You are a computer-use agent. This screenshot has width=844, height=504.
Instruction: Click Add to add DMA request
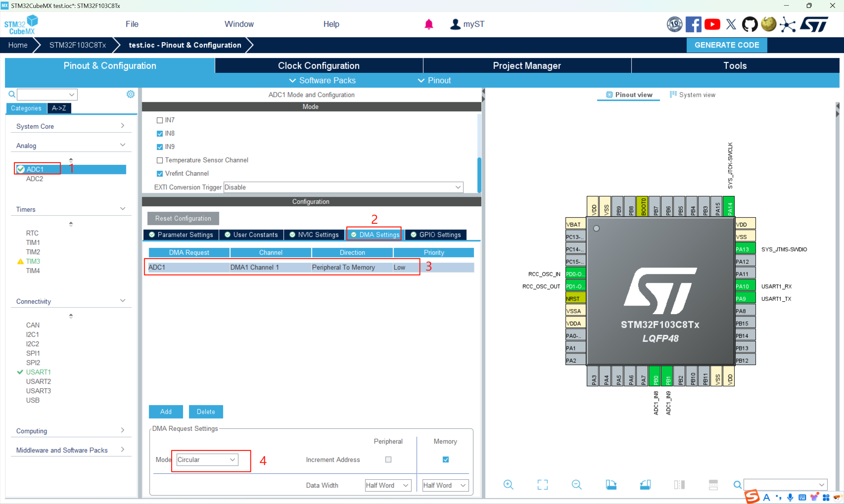[x=166, y=412]
